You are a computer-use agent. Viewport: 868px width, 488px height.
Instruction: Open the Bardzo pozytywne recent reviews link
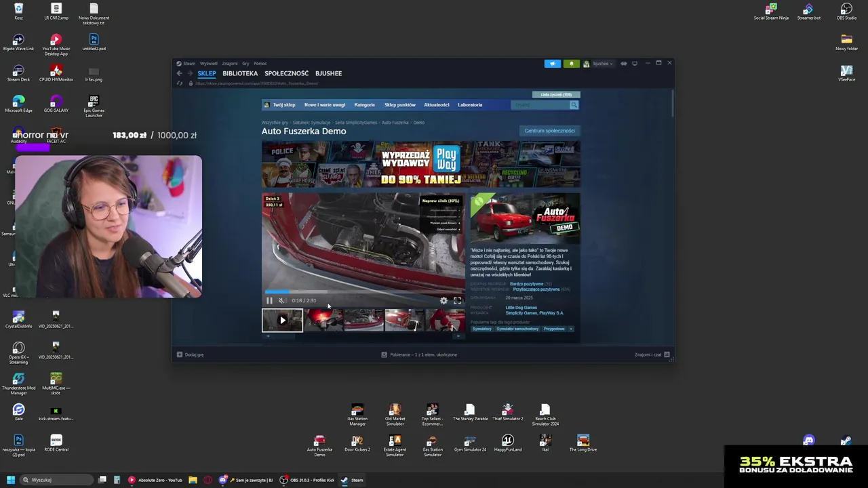pos(527,284)
